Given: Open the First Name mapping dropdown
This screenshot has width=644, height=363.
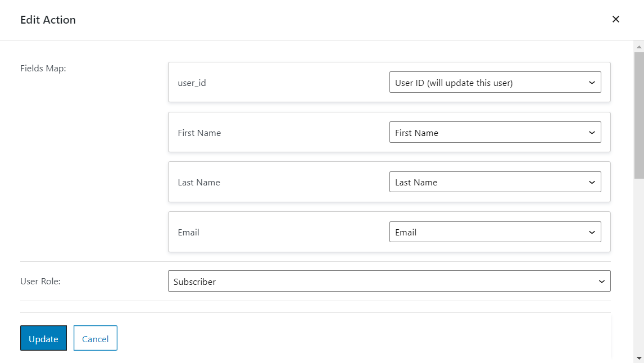Looking at the screenshot, I should (495, 132).
